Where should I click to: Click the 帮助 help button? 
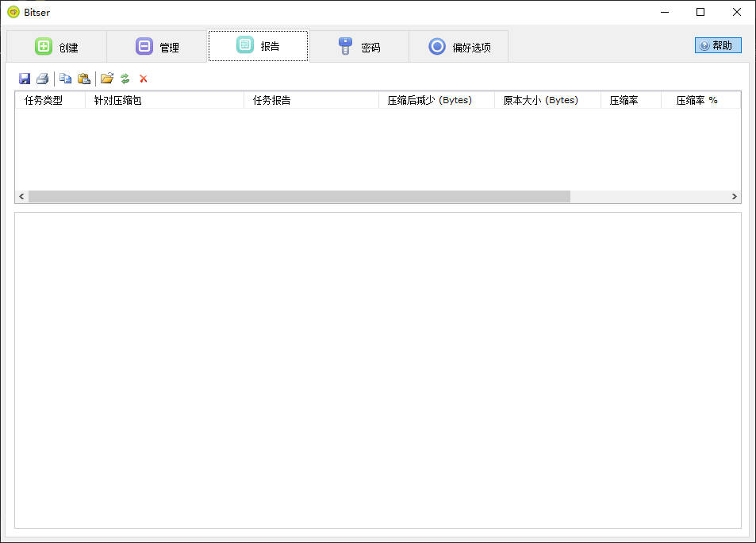pyautogui.click(x=718, y=45)
